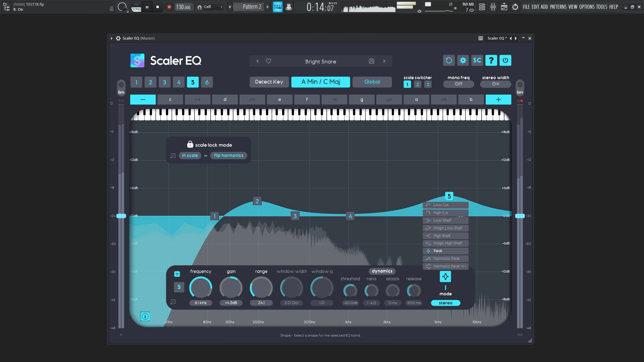Toggle the plugin power button
This screenshot has height=362, width=644.
point(505,60)
